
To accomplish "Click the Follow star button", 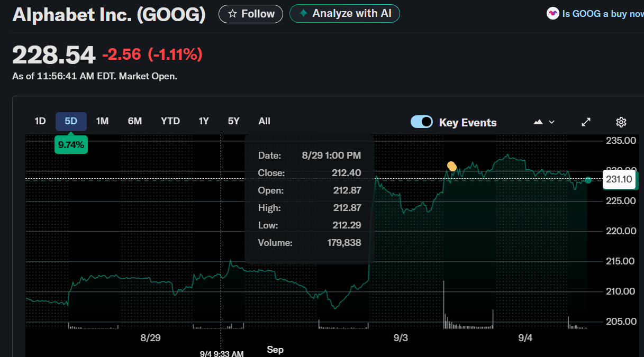I will tap(251, 14).
